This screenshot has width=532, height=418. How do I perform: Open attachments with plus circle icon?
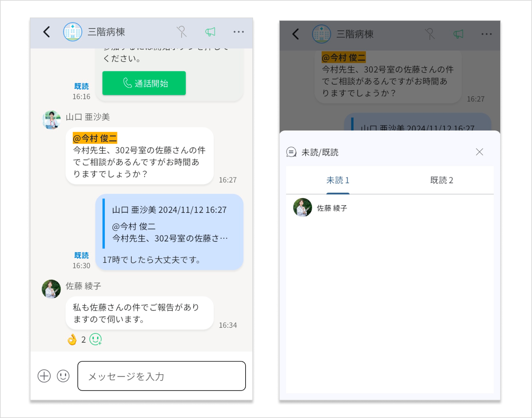[x=44, y=376]
